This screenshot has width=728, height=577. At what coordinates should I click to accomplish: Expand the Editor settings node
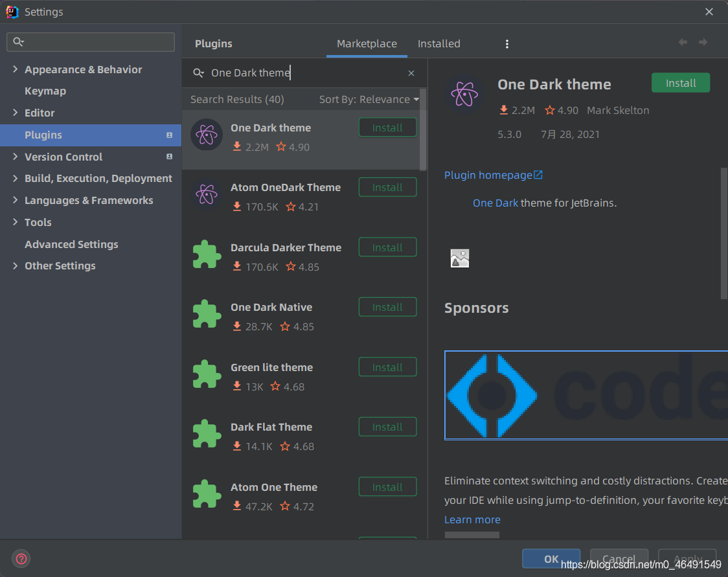tap(16, 113)
